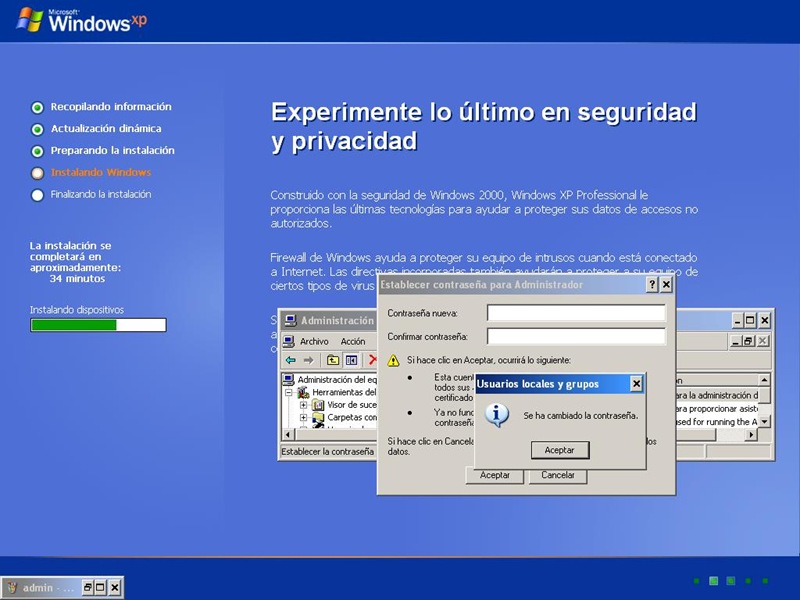The height and width of the screenshot is (600, 800).
Task: Click the Finalizando la instalación step indicator
Action: click(37, 195)
